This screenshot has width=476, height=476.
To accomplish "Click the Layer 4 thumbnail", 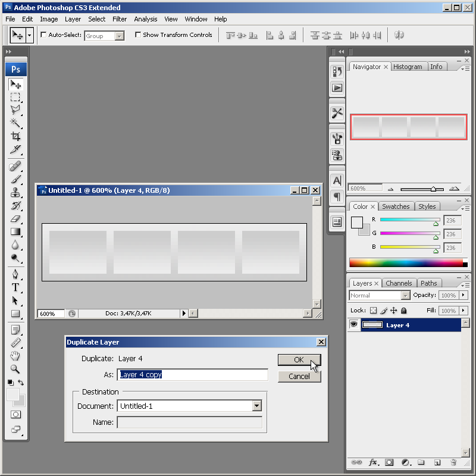I will (372, 325).
